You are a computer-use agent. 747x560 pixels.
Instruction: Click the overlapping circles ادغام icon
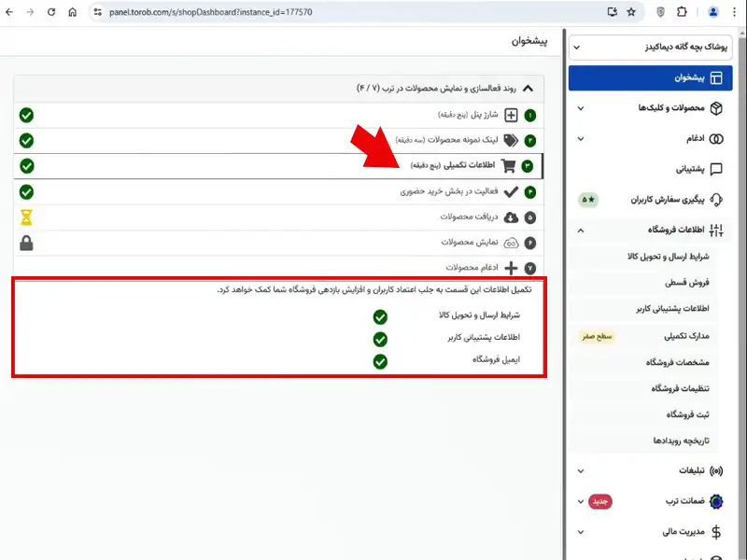point(716,138)
